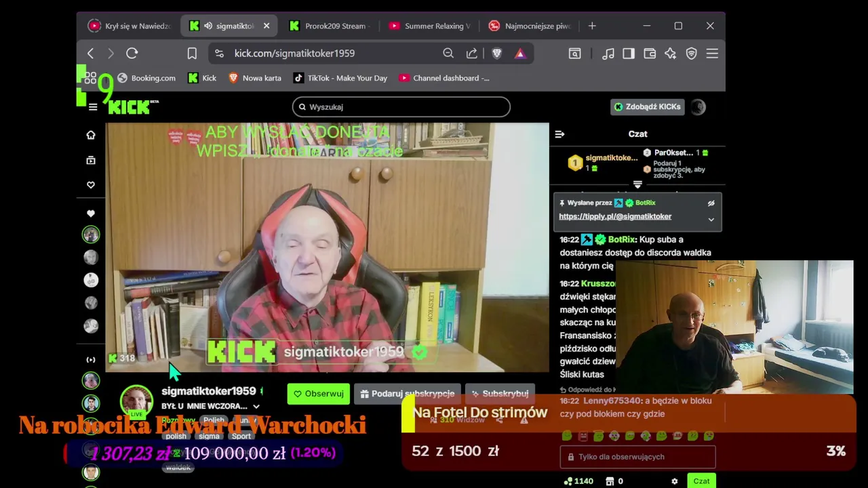This screenshot has height=488, width=868.
Task: Open site information icon beside the URL
Action: click(218, 53)
